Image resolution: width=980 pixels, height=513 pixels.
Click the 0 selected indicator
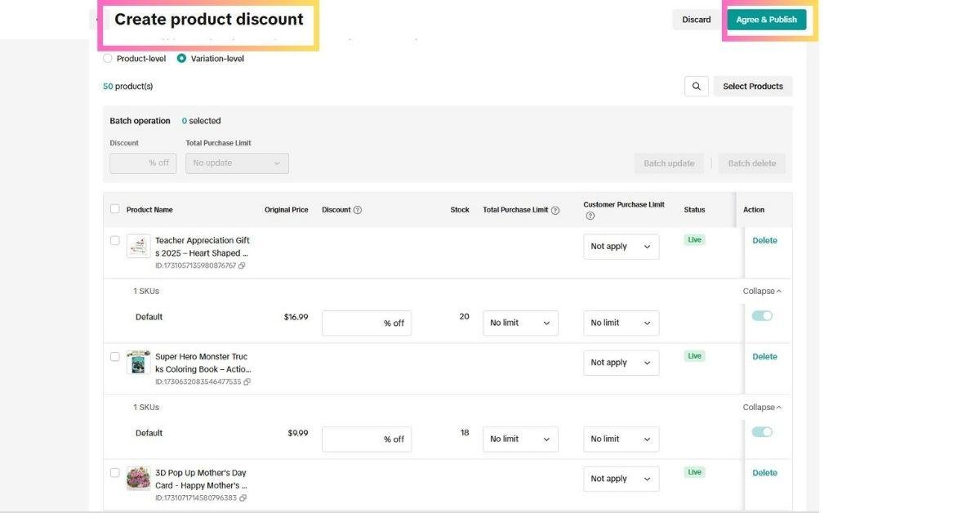coord(201,121)
